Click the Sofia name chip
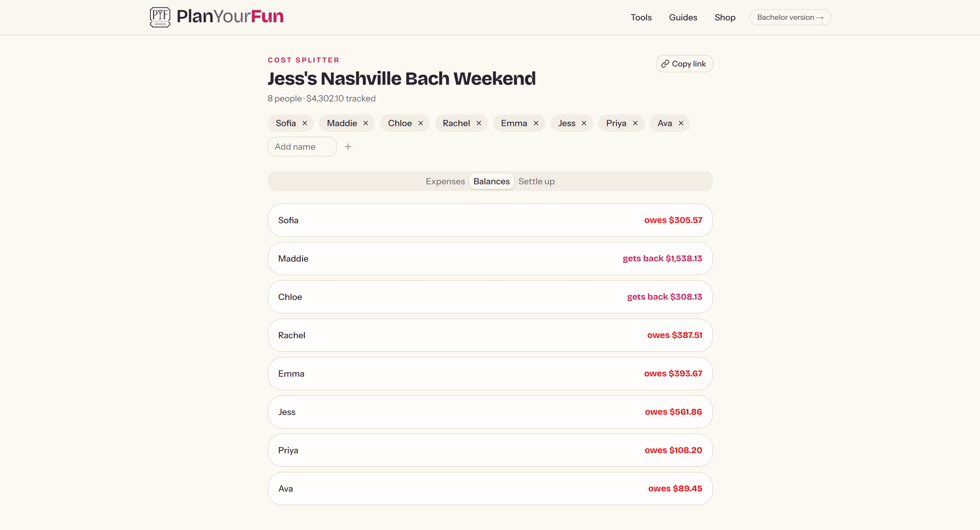This screenshot has height=530, width=980. (291, 123)
